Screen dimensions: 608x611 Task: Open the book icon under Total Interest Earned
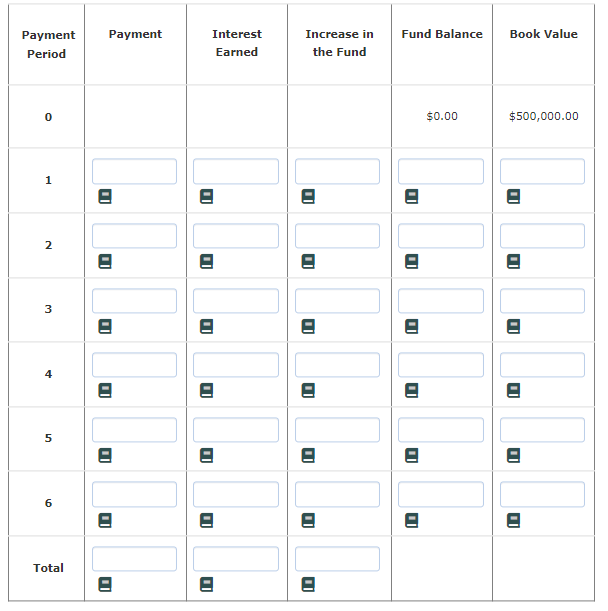pyautogui.click(x=207, y=585)
